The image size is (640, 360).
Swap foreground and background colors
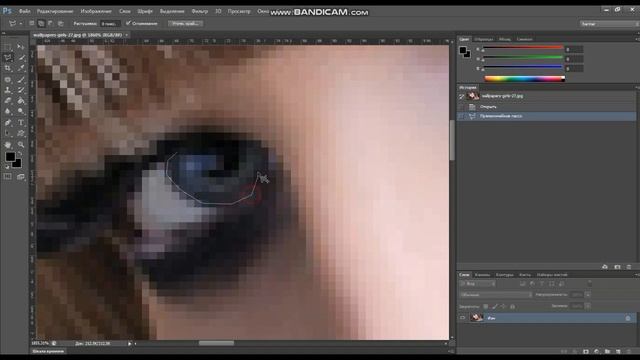(x=20, y=153)
